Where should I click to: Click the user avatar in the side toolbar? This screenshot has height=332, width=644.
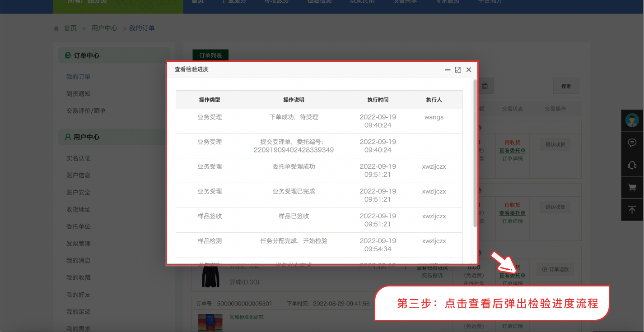click(x=632, y=120)
